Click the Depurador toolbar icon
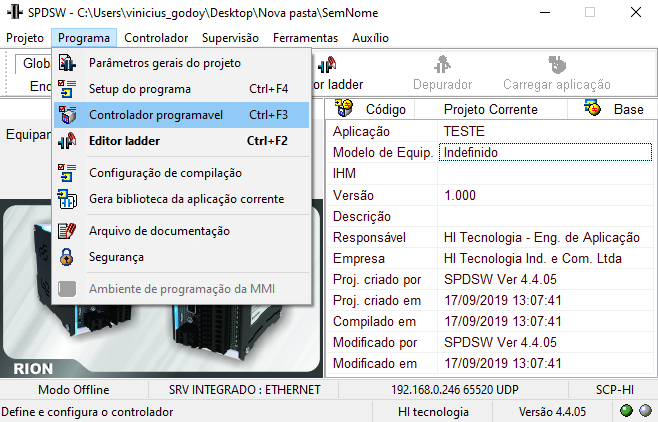Image resolution: width=658 pixels, height=422 pixels. (442, 64)
